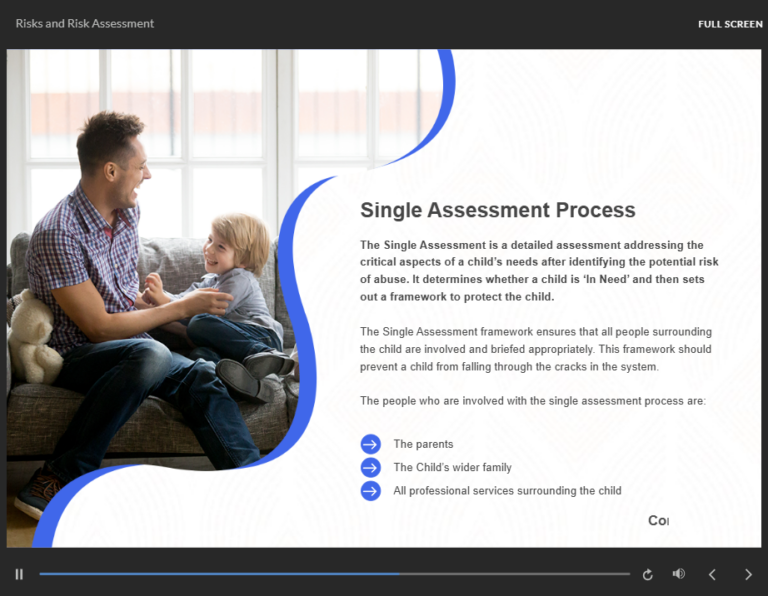Pause the course playback
Screen dimensions: 768x596
(19, 574)
